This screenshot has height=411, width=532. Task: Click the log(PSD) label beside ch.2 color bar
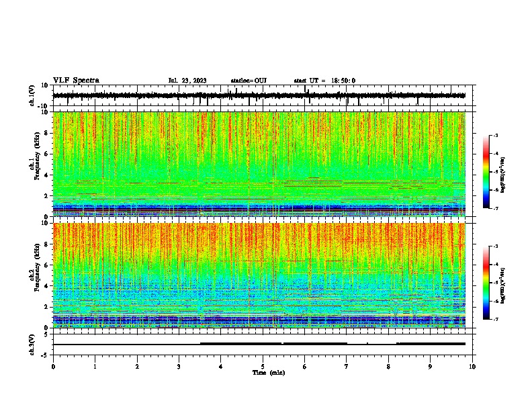coord(502,285)
